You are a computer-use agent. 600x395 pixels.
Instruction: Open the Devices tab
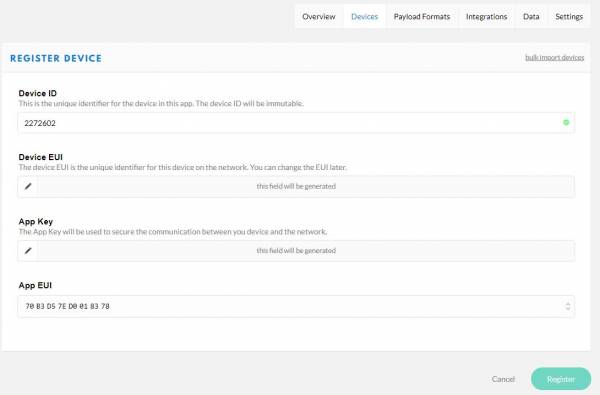pos(364,16)
